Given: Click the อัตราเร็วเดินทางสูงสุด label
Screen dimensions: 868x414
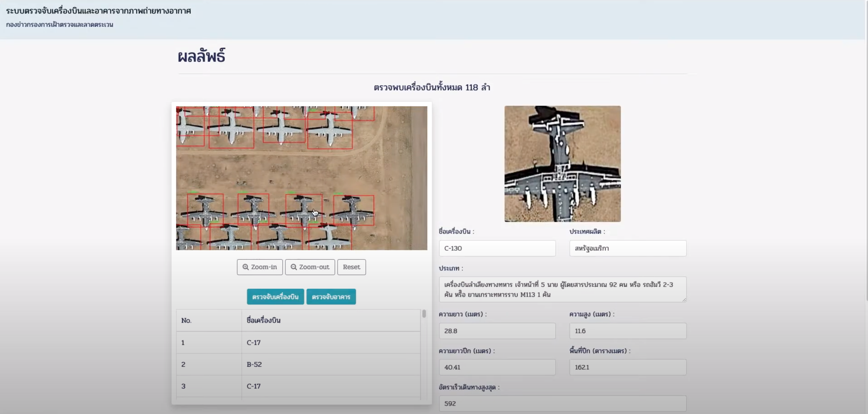Looking at the screenshot, I should click(469, 387).
